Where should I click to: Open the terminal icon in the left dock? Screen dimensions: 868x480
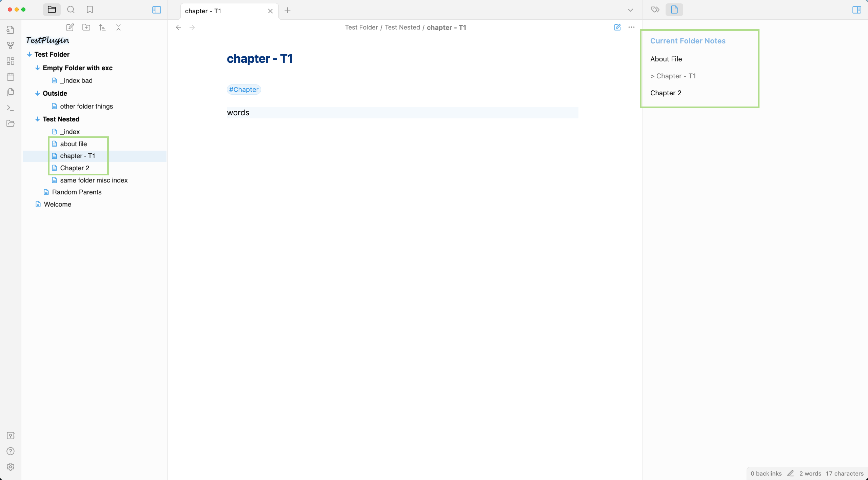coord(10,108)
